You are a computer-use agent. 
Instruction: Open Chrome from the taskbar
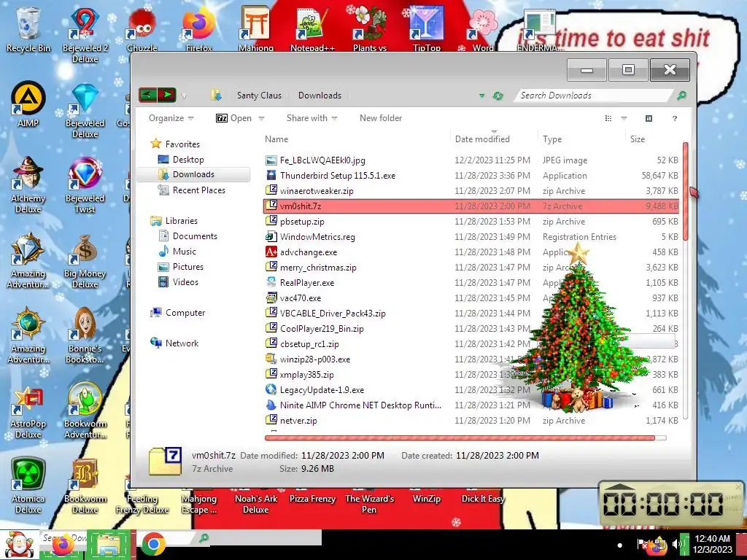coord(153,545)
